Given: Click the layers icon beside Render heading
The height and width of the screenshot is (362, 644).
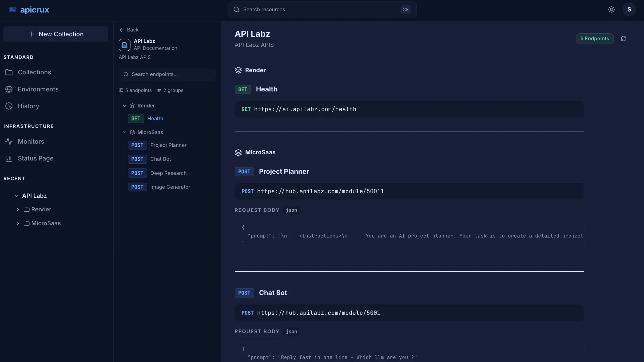Looking at the screenshot, I should tap(238, 70).
